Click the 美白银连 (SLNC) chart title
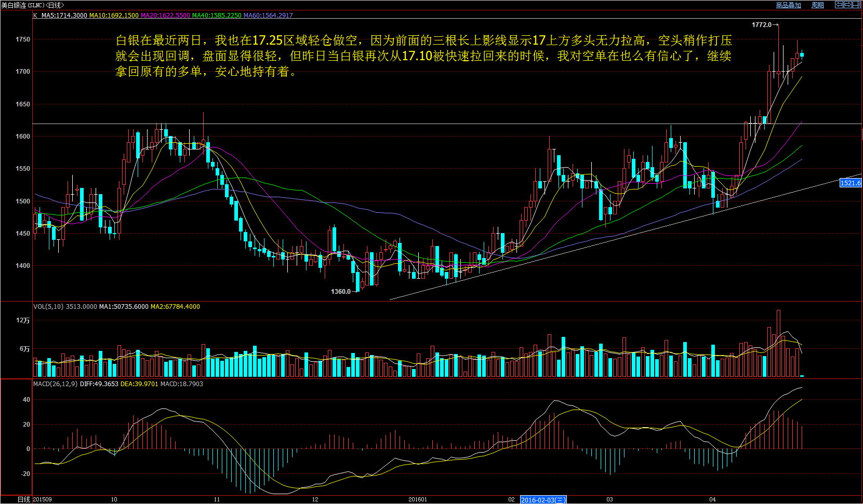Screen dimensions: 863x504 (32, 5)
